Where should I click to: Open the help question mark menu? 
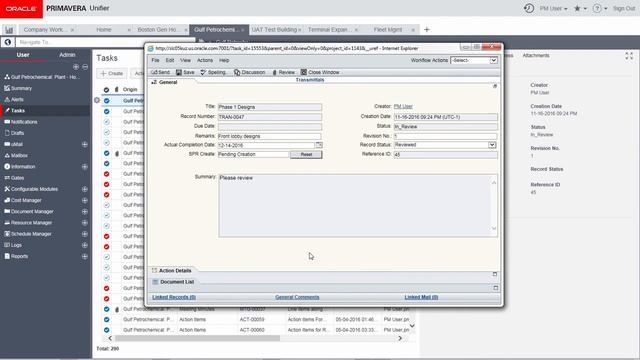click(x=600, y=8)
